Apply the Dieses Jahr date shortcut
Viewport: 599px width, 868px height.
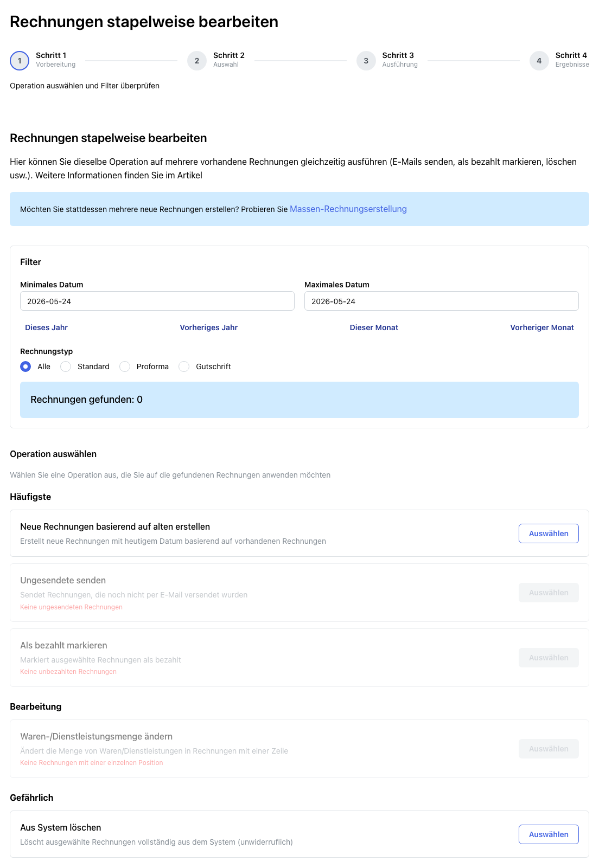[x=46, y=327]
